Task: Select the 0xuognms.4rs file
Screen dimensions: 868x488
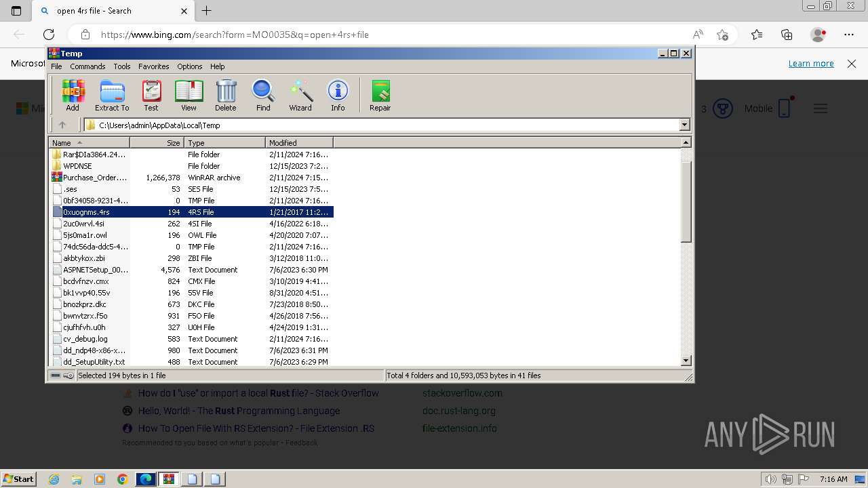Action: (x=190, y=212)
